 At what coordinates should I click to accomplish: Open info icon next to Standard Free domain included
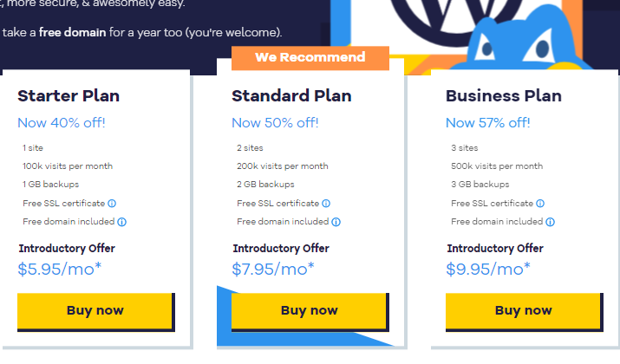[336, 222]
